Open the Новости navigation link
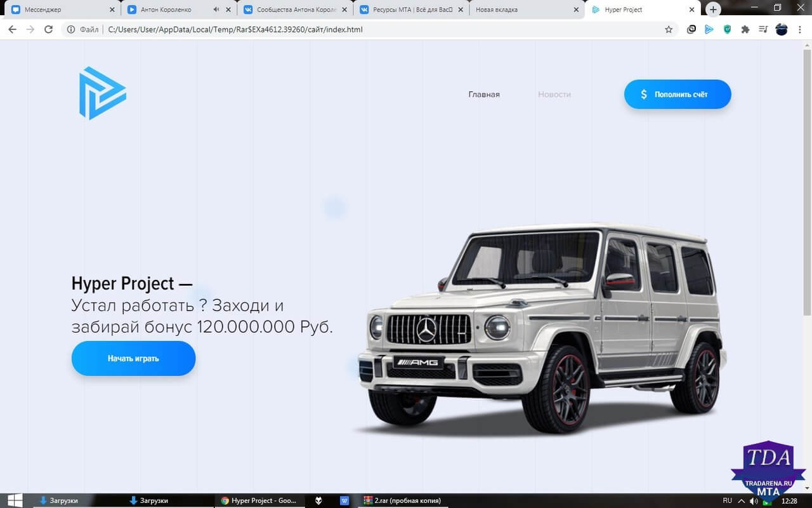The height and width of the screenshot is (508, 812). point(554,94)
